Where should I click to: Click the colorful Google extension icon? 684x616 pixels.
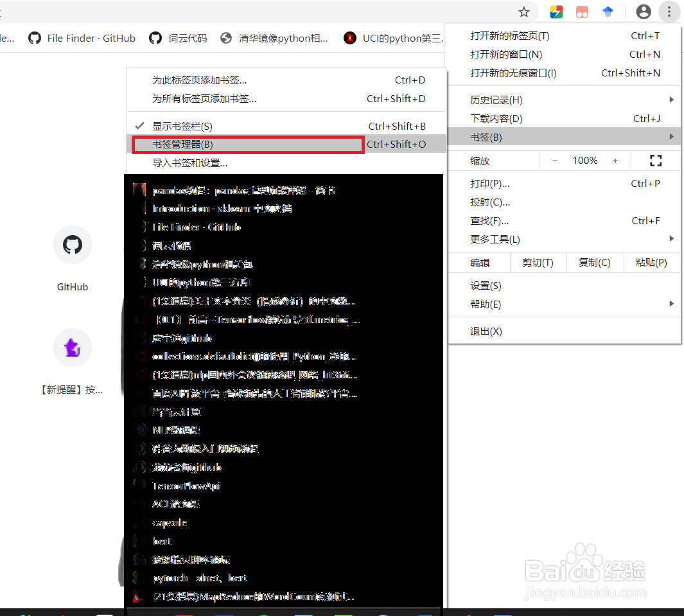556,12
